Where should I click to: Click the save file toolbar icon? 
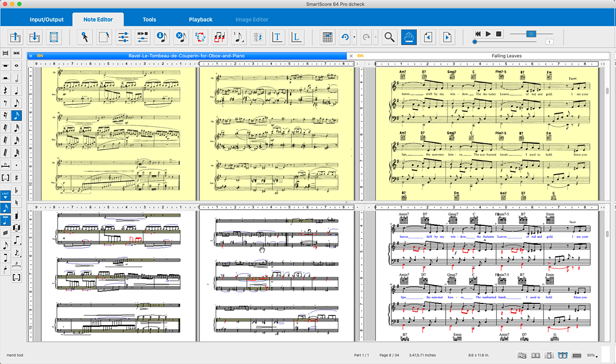(34, 37)
